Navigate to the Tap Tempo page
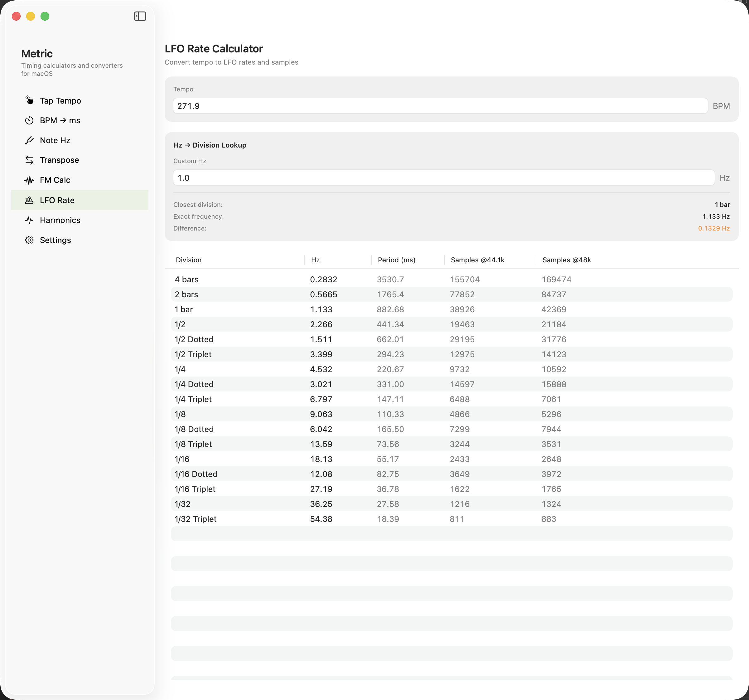Image resolution: width=749 pixels, height=700 pixels. pos(60,101)
